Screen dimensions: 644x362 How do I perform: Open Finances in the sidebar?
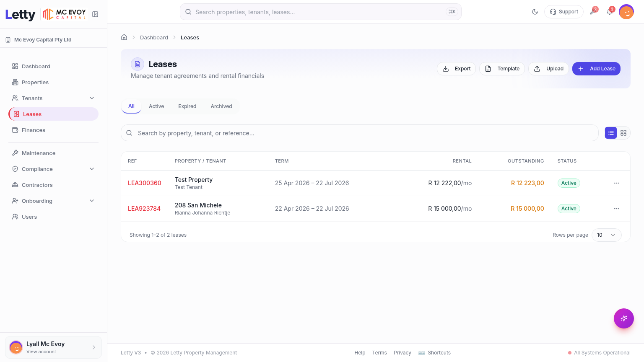(53, 130)
